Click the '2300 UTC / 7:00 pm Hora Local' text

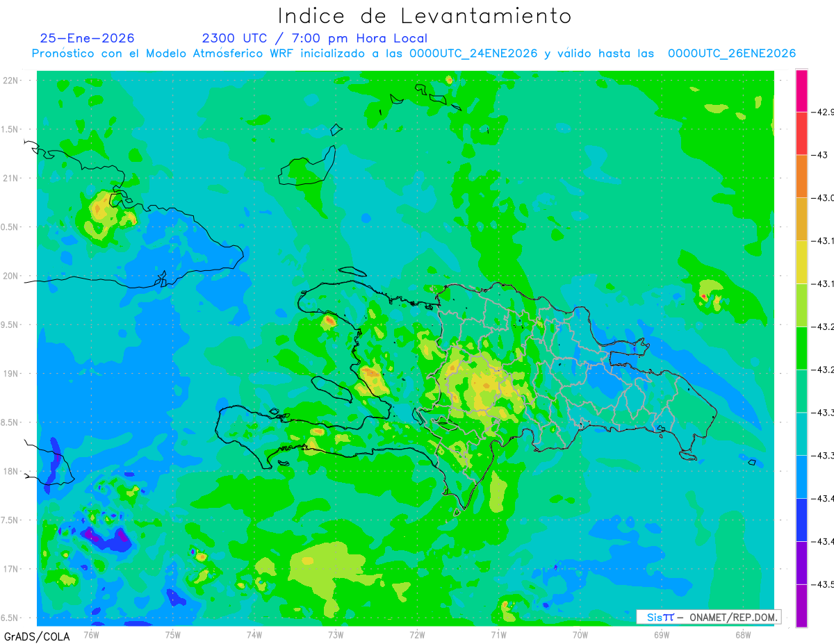[x=314, y=38]
